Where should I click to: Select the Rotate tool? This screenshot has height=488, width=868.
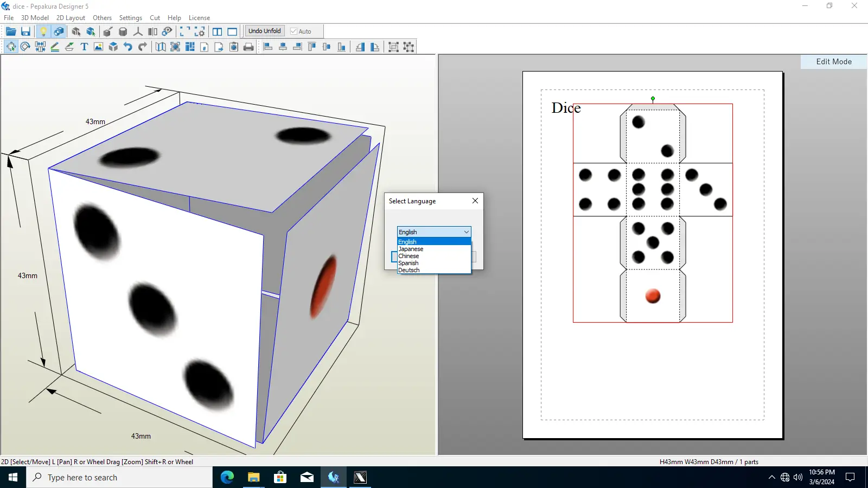(25, 47)
